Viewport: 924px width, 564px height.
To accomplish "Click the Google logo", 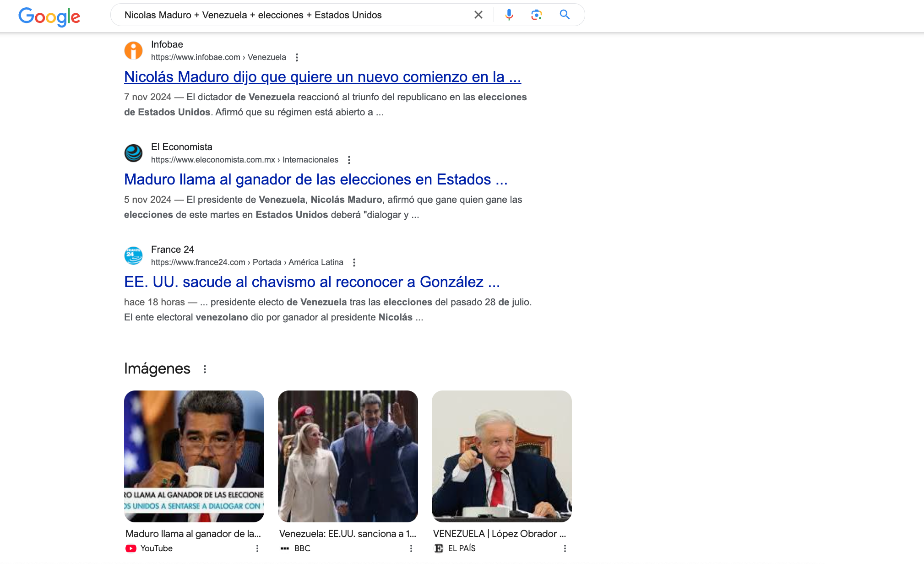I will 49,16.
